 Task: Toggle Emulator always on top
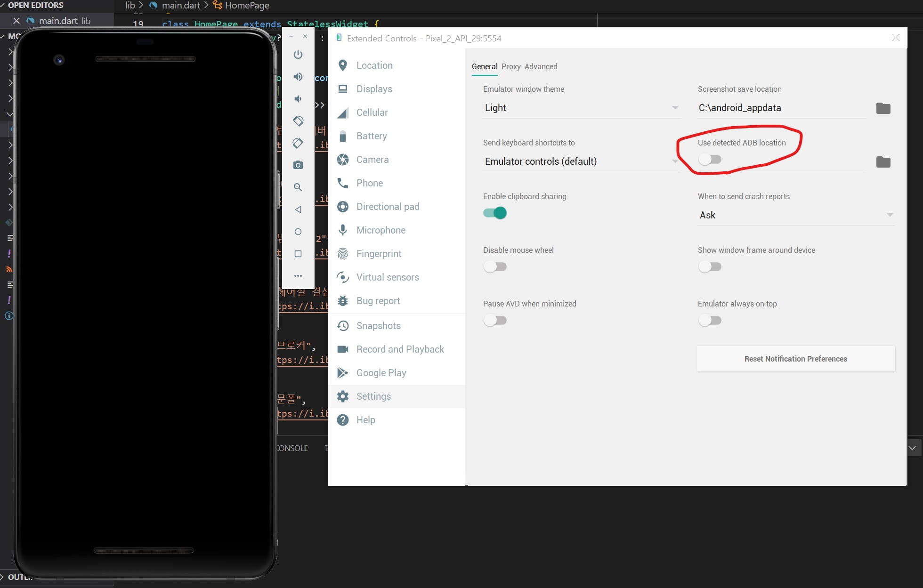tap(710, 320)
